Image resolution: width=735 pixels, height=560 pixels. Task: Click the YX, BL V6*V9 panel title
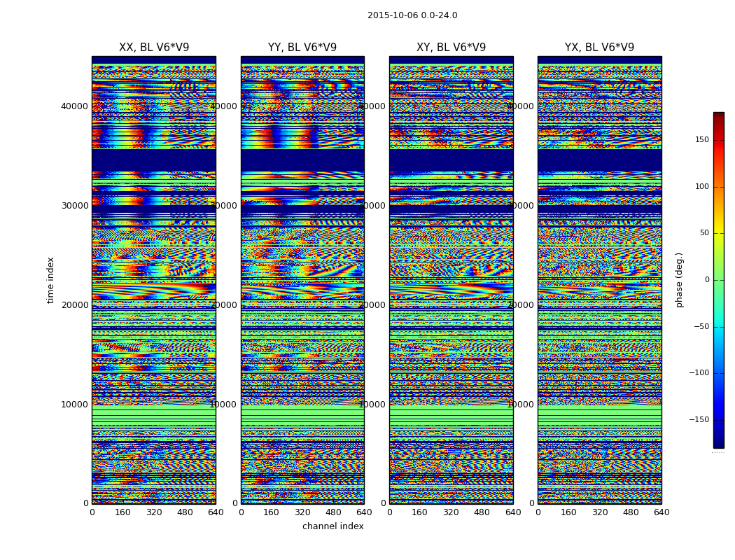[x=599, y=48]
